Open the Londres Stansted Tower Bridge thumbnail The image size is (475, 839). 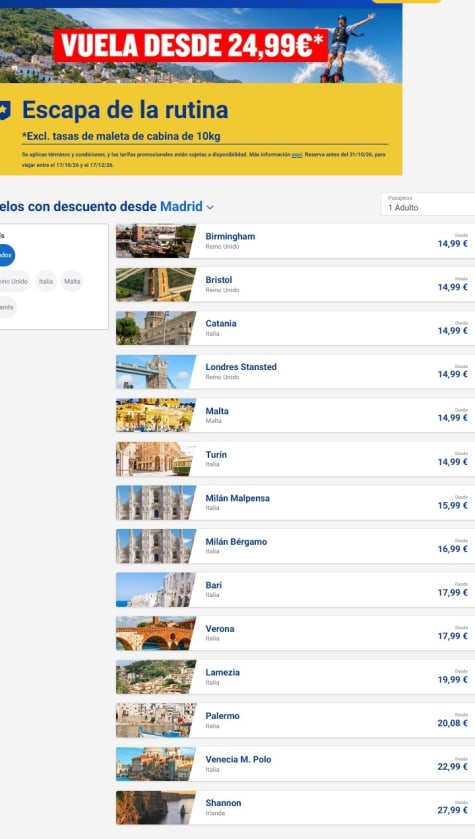click(x=156, y=372)
